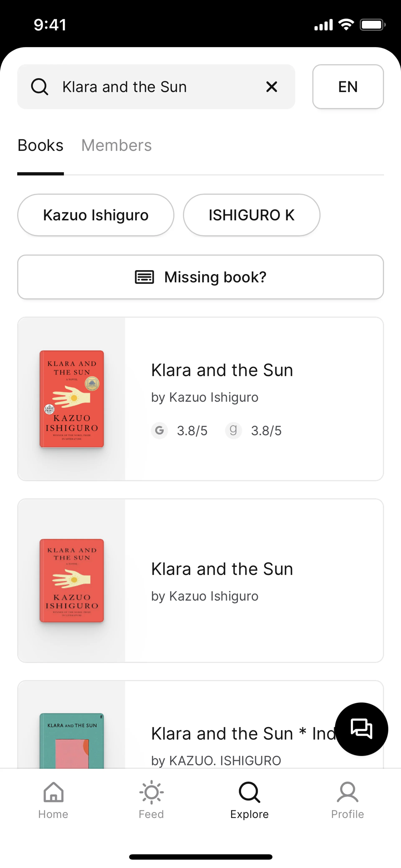Tap the search magnifier icon
Viewport: 401px width, 868px height.
pos(39,87)
